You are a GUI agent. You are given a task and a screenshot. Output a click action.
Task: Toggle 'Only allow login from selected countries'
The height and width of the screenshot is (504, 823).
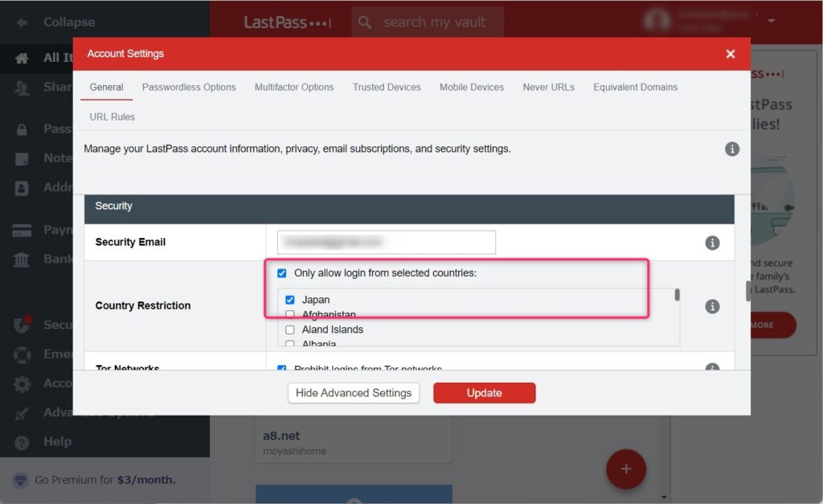(281, 273)
